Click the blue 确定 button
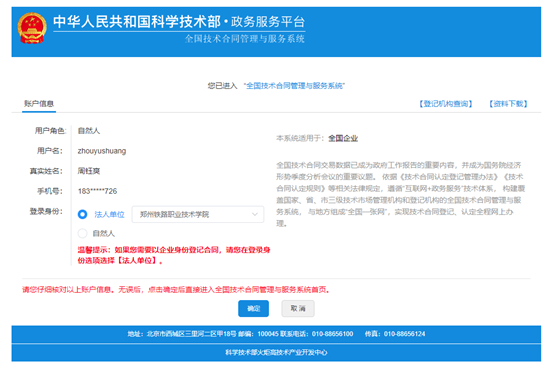558x372 pixels. coord(253,308)
